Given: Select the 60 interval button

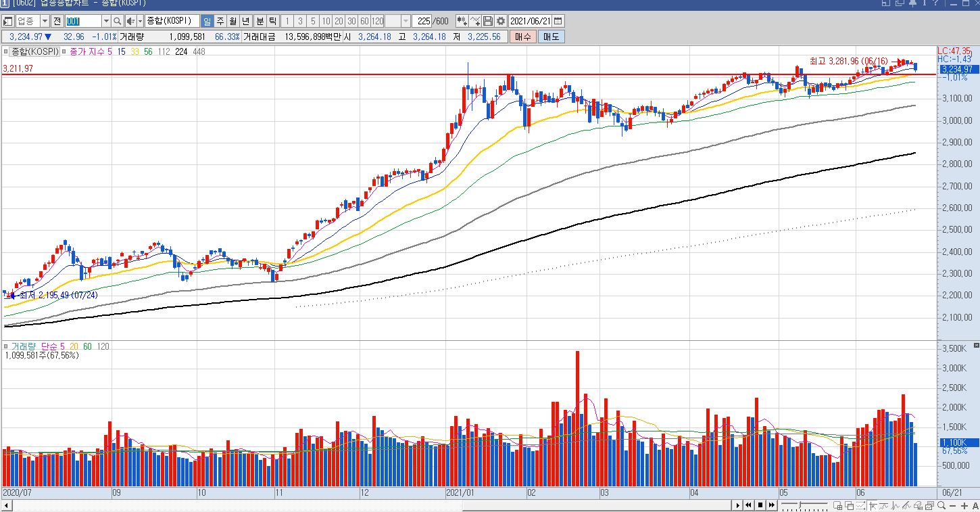Looking at the screenshot, I should [x=364, y=21].
